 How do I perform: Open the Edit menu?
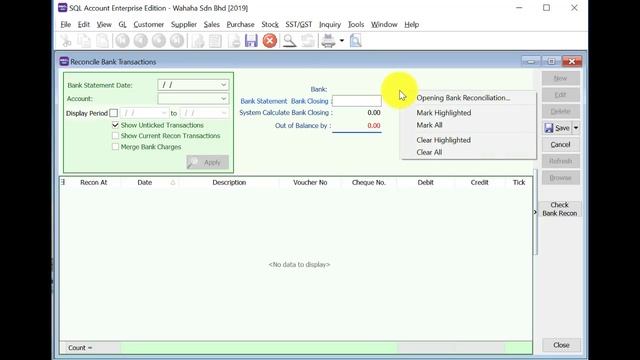click(84, 24)
